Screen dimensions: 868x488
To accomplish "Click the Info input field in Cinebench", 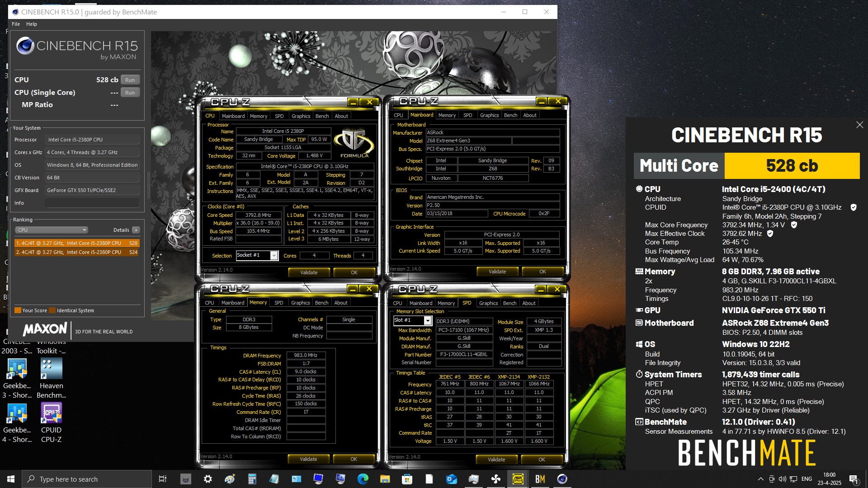I will pyautogui.click(x=92, y=203).
